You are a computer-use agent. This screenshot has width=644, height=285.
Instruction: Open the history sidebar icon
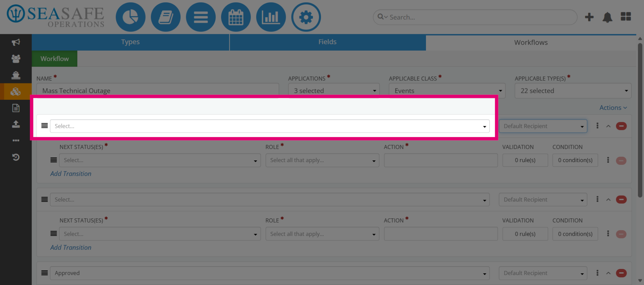click(16, 157)
